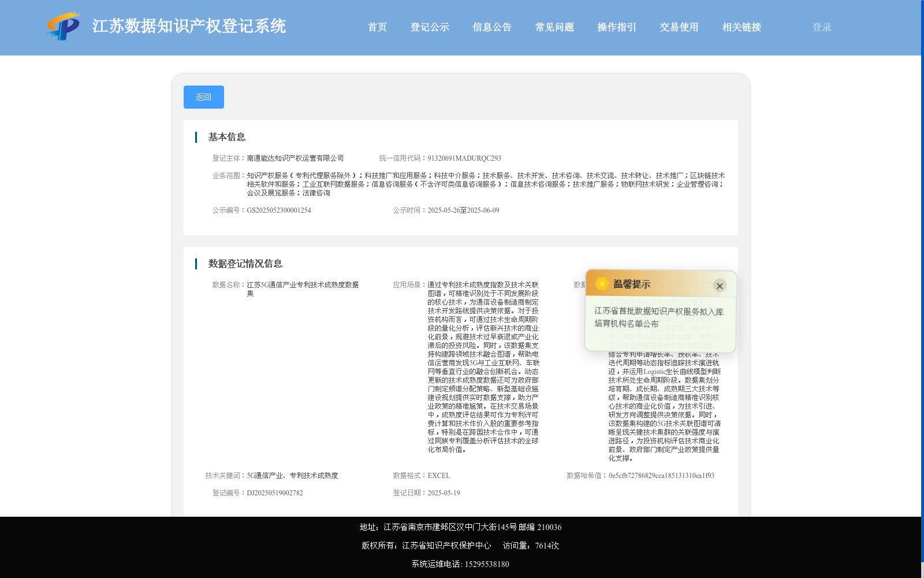
Task: Click the footer address line 地址
Action: pos(460,527)
